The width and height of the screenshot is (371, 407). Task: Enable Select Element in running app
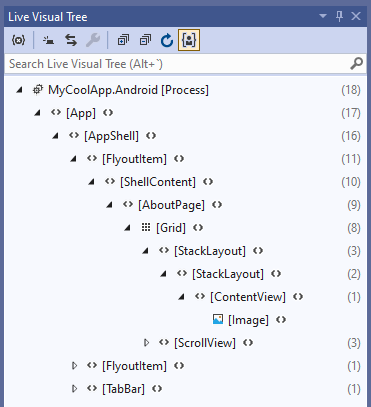[49, 40]
